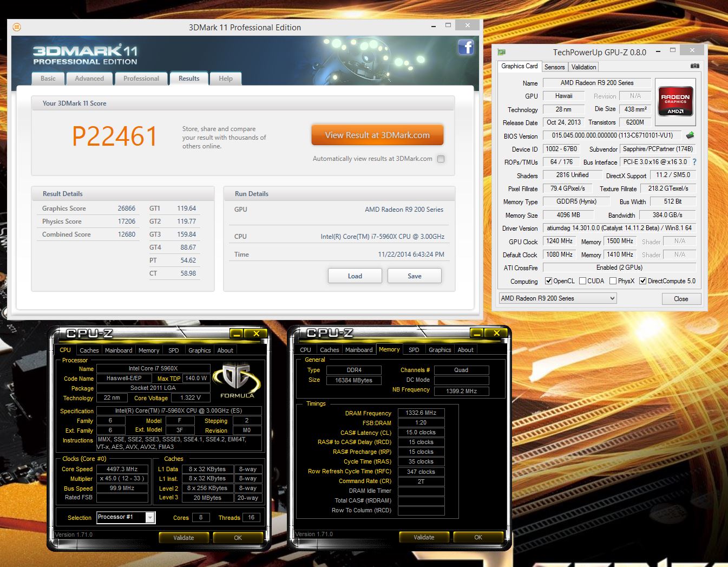Switch to Sensors tab in GPU-Z

[554, 67]
